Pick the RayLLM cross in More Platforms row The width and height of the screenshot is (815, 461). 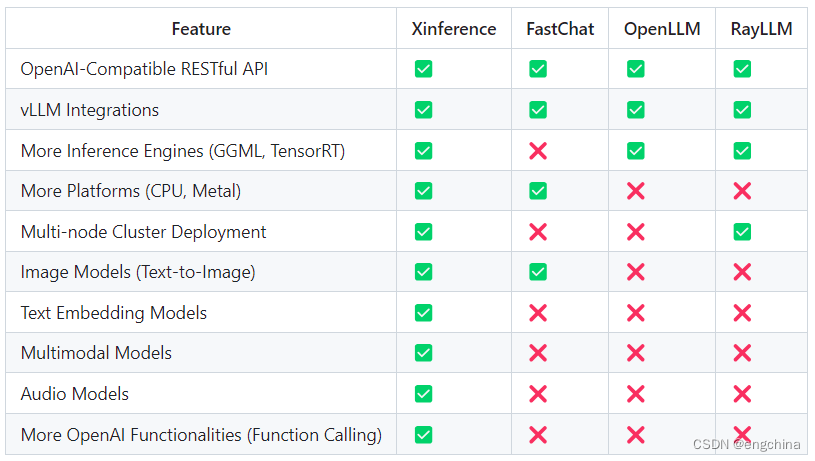(x=742, y=191)
